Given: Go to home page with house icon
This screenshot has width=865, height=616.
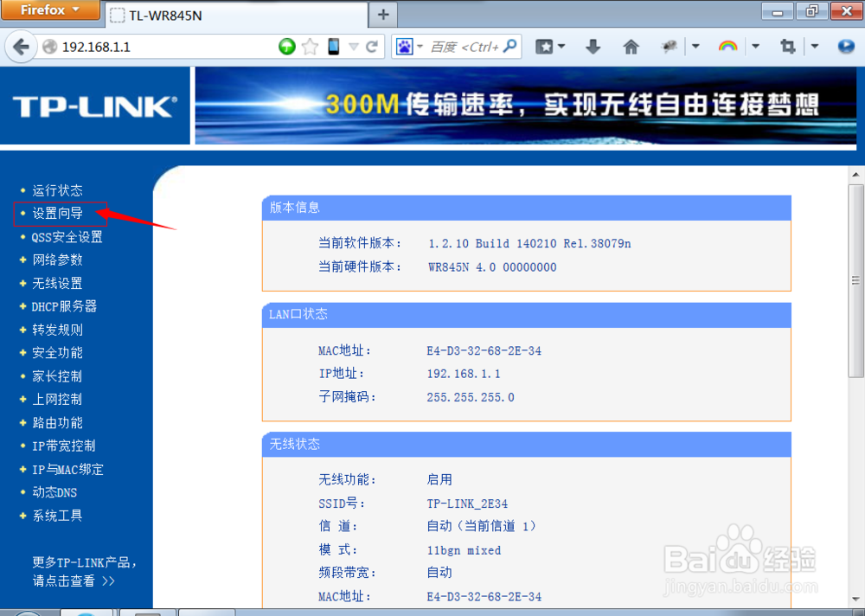Looking at the screenshot, I should [x=631, y=47].
